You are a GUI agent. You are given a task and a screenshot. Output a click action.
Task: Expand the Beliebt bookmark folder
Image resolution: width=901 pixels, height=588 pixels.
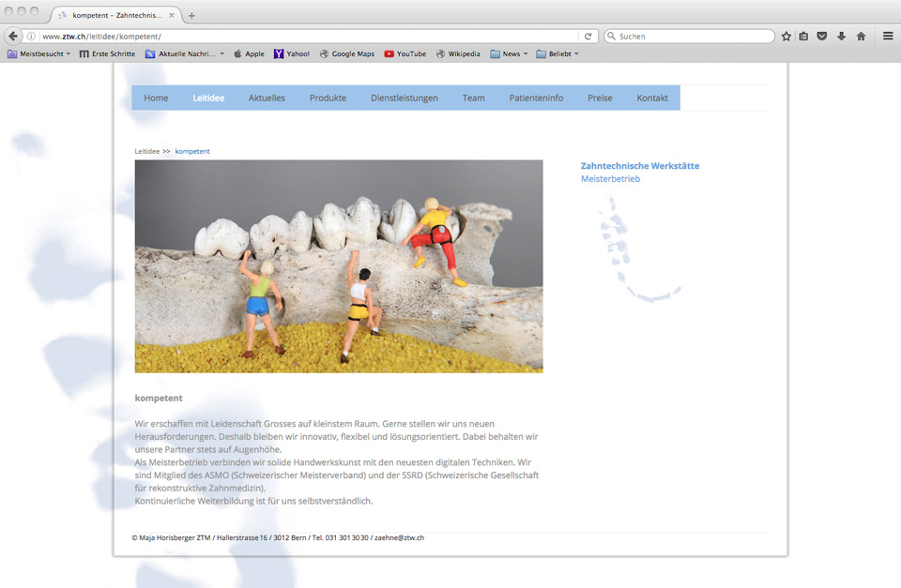[x=557, y=54]
